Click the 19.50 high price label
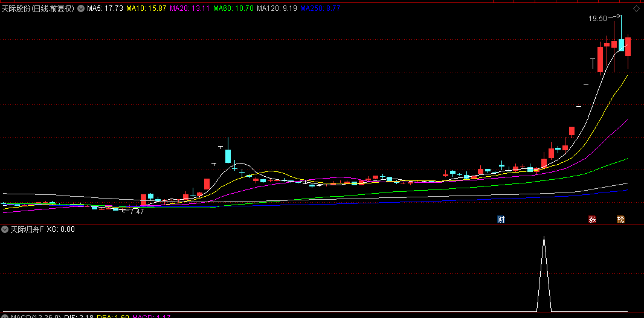The width and height of the screenshot is (644, 318). point(597,19)
